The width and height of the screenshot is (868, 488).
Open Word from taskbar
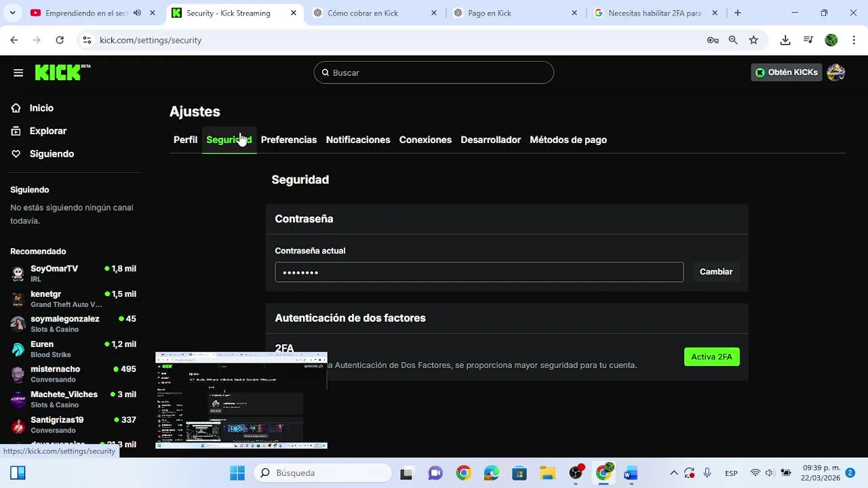631,473
